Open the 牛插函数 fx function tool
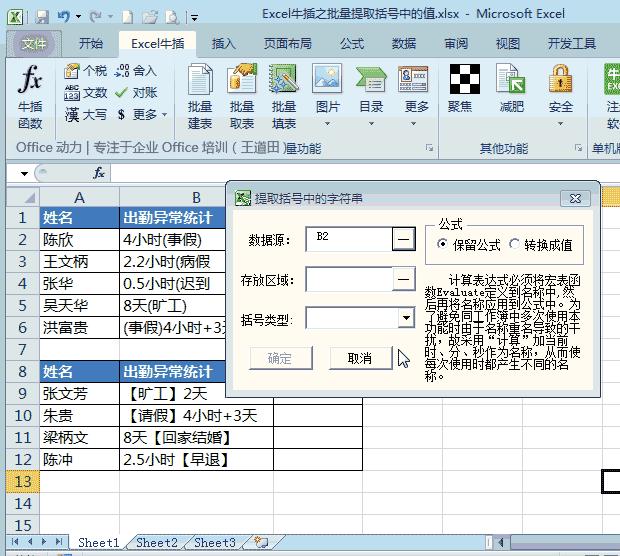 click(x=30, y=97)
